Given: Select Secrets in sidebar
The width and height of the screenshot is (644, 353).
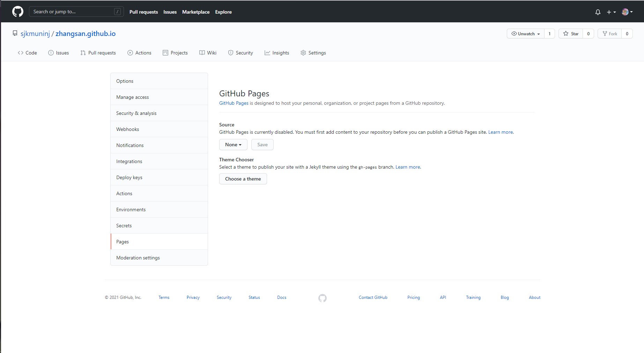Looking at the screenshot, I should point(159,226).
